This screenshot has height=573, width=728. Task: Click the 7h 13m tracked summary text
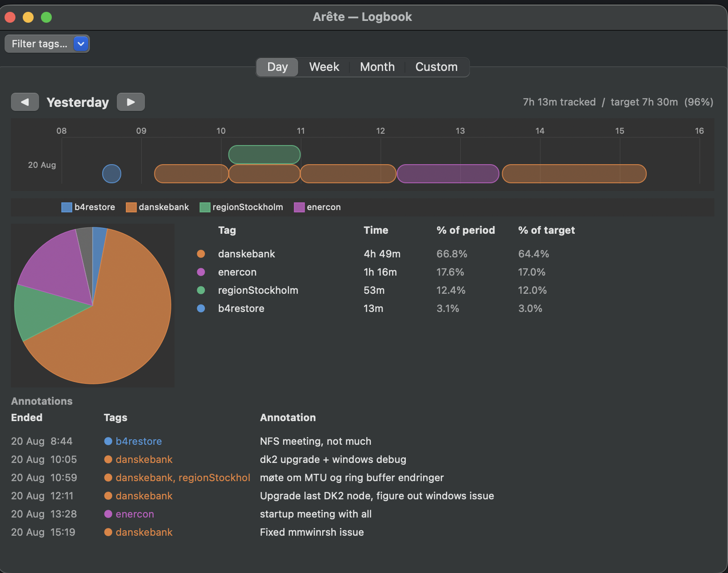click(559, 102)
